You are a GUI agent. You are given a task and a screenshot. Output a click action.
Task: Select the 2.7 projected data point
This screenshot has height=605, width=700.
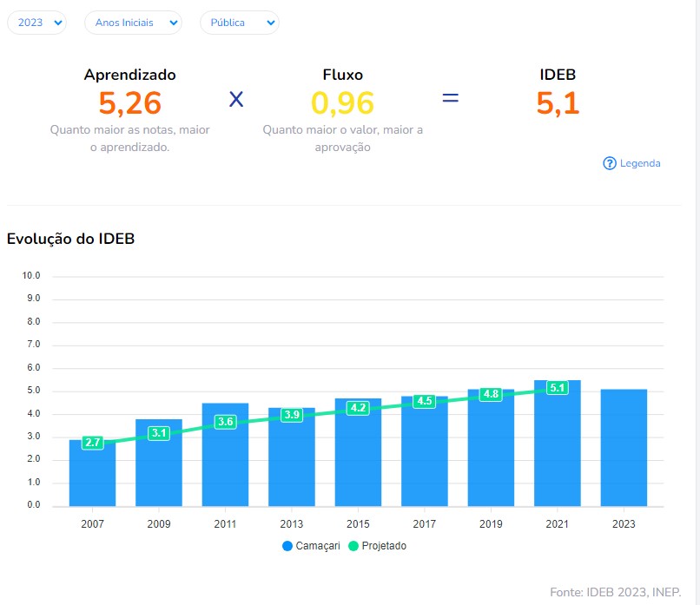pos(93,443)
